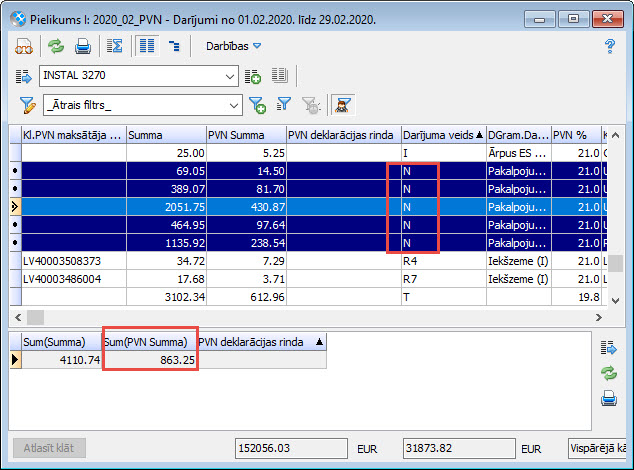Screen dimensions: 634x470
Task: Toggle the column grid view button
Action: (146, 46)
